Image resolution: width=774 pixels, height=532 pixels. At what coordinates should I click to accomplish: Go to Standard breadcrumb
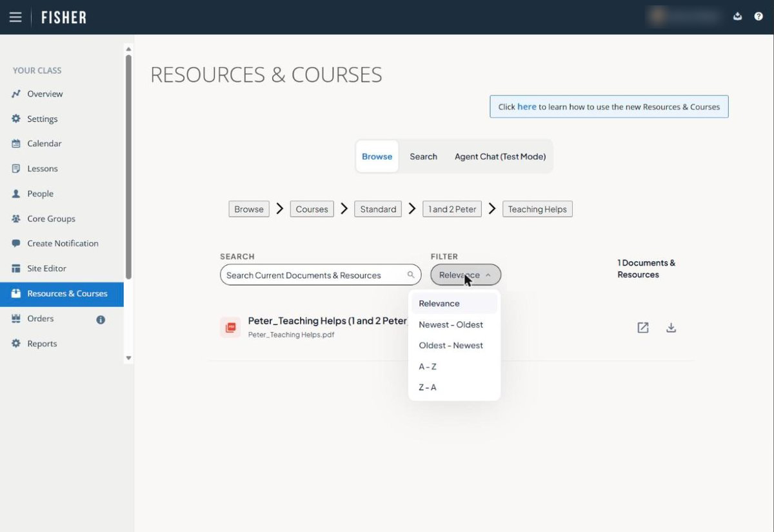pyautogui.click(x=378, y=209)
